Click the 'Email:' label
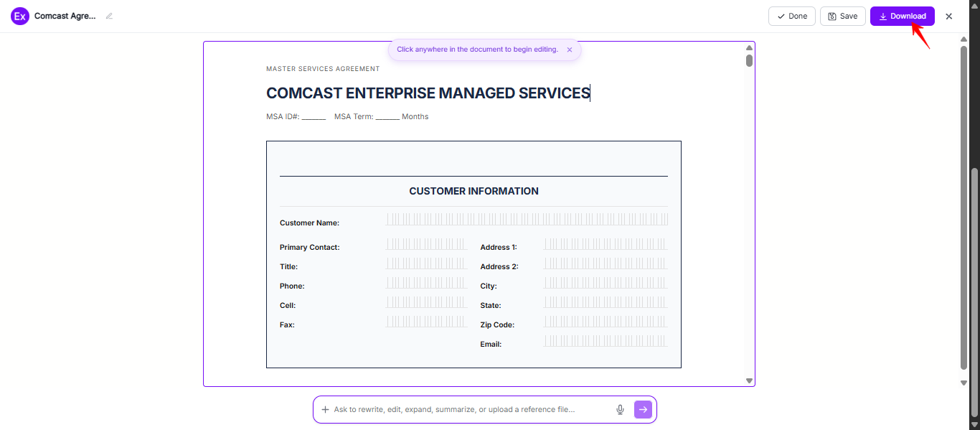 click(x=491, y=345)
